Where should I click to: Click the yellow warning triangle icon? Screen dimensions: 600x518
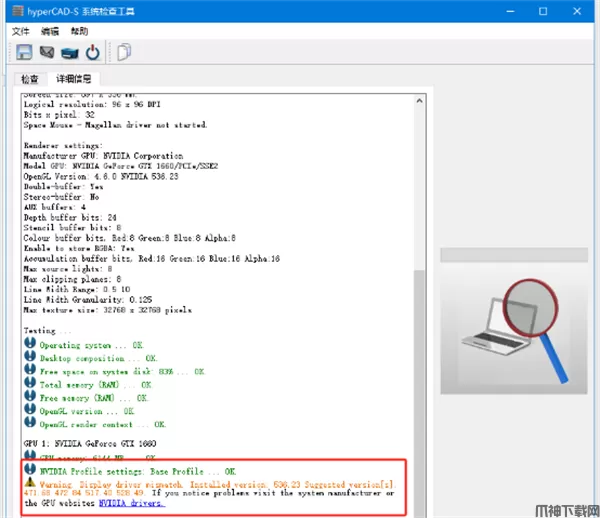[x=30, y=482]
